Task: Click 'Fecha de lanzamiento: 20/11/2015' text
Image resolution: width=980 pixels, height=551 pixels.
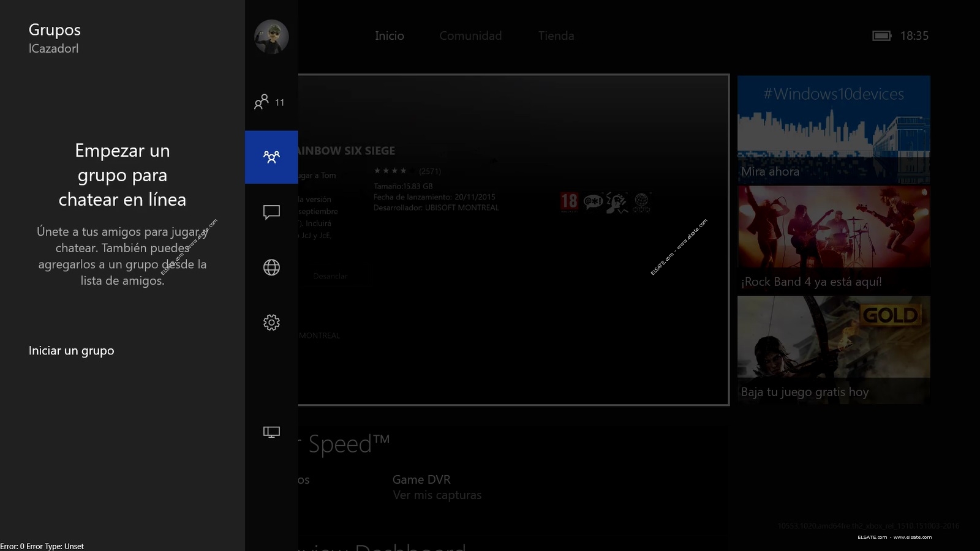Action: pyautogui.click(x=434, y=197)
